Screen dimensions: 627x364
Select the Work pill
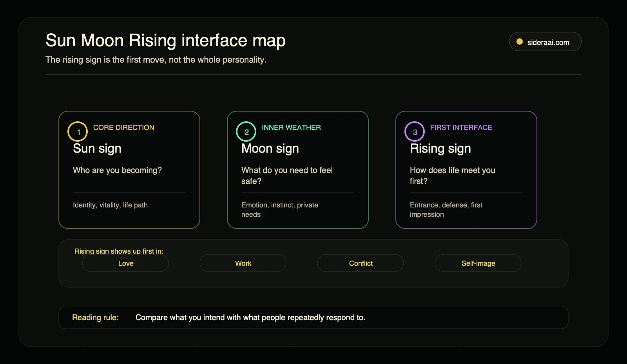[x=243, y=263]
